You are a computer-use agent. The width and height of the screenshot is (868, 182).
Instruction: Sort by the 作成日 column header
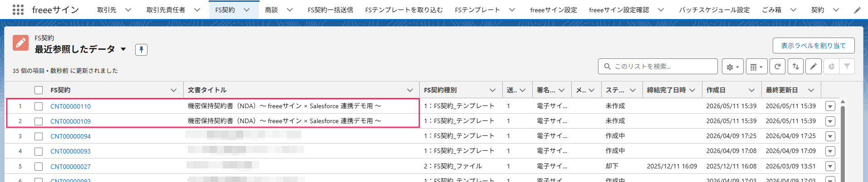pos(716,90)
